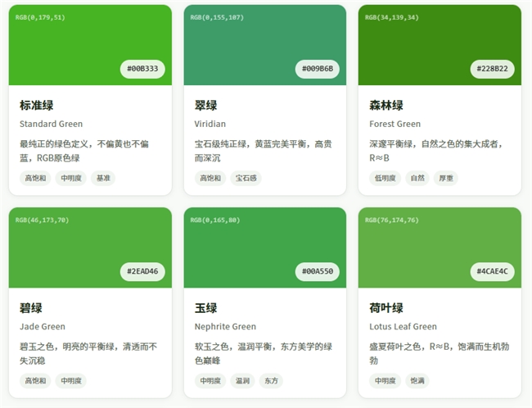Click the Standard Green subtitle
The width and height of the screenshot is (532, 408).
tap(52, 124)
